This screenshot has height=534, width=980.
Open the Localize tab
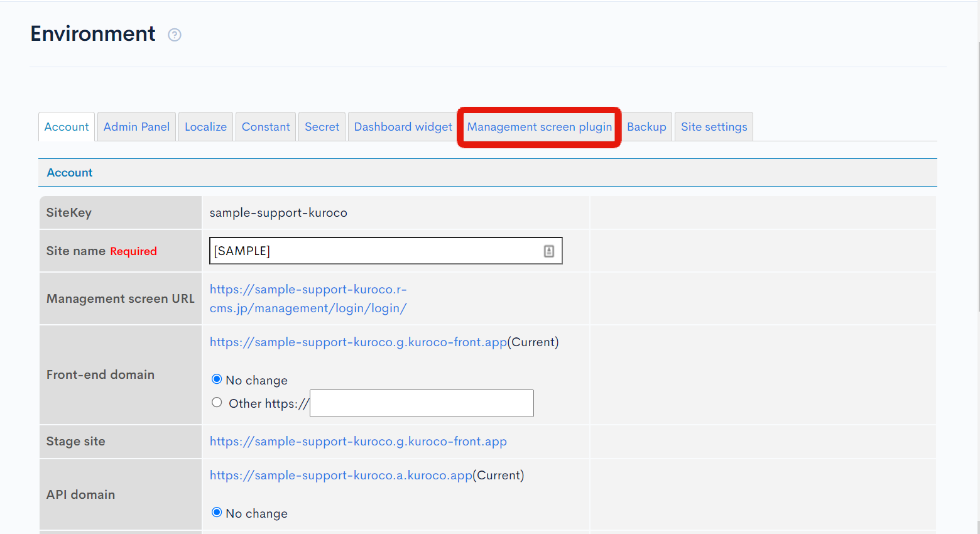tap(205, 126)
